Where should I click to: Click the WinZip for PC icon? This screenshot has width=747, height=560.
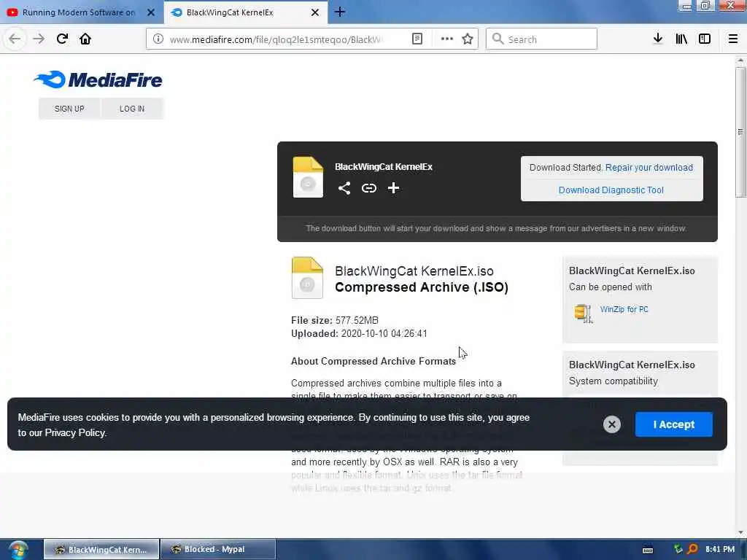[583, 314]
